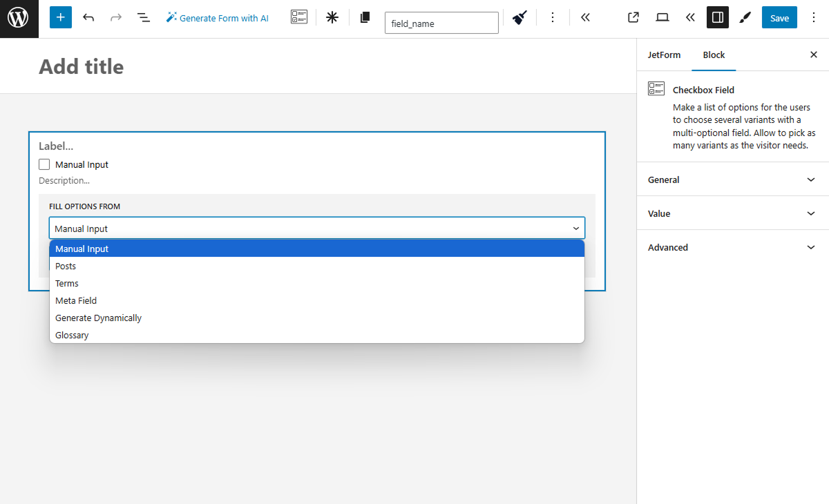This screenshot has height=504, width=829.
Task: Toggle the required asterisk icon
Action: pos(332,17)
